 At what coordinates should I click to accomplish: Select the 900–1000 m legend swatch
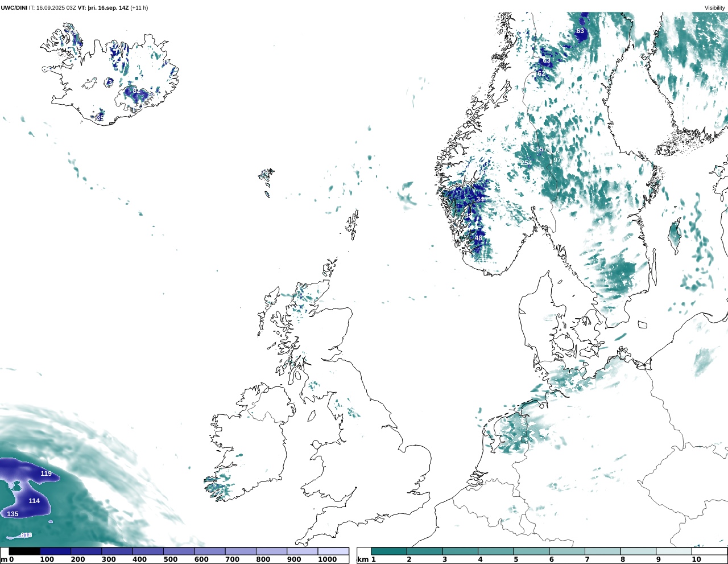302,551
